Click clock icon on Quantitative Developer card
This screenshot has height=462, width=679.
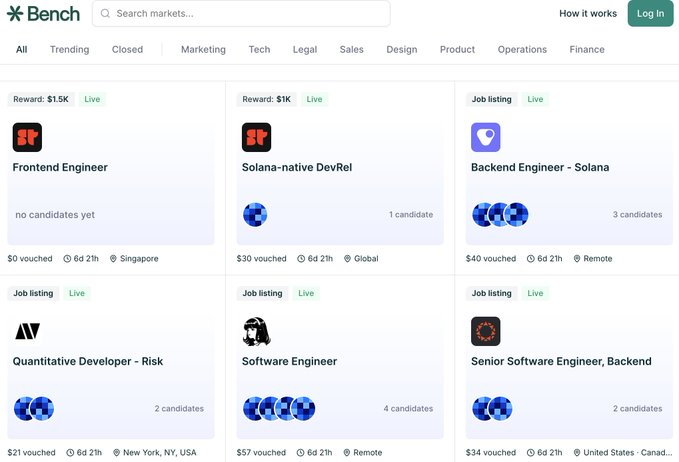click(x=70, y=452)
